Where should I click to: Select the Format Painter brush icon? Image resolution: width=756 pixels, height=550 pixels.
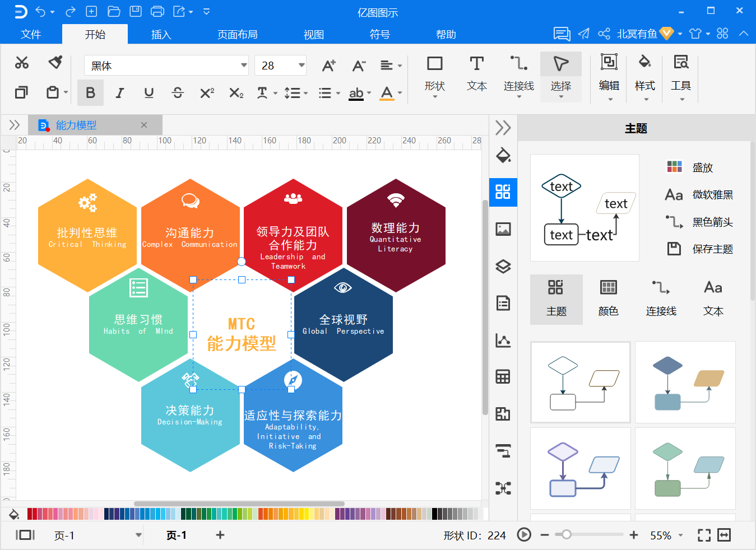pos(55,62)
